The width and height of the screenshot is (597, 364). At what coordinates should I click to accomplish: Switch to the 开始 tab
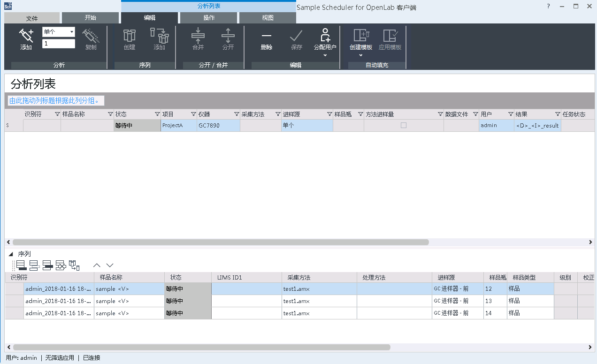(x=91, y=18)
